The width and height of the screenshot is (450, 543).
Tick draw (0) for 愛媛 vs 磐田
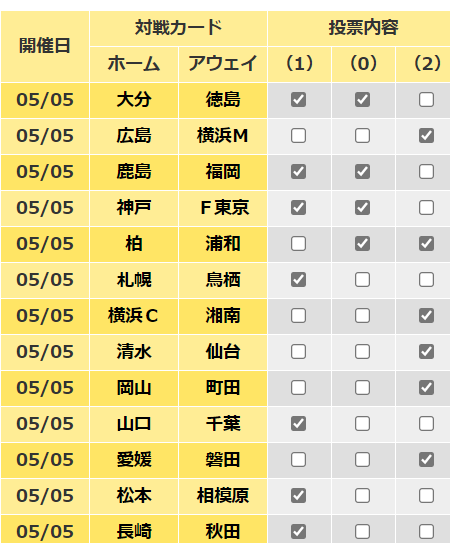[362, 460]
